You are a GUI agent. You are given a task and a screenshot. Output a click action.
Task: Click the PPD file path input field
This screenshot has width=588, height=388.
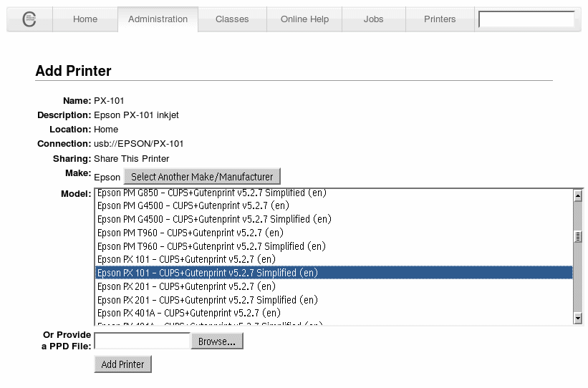[142, 341]
